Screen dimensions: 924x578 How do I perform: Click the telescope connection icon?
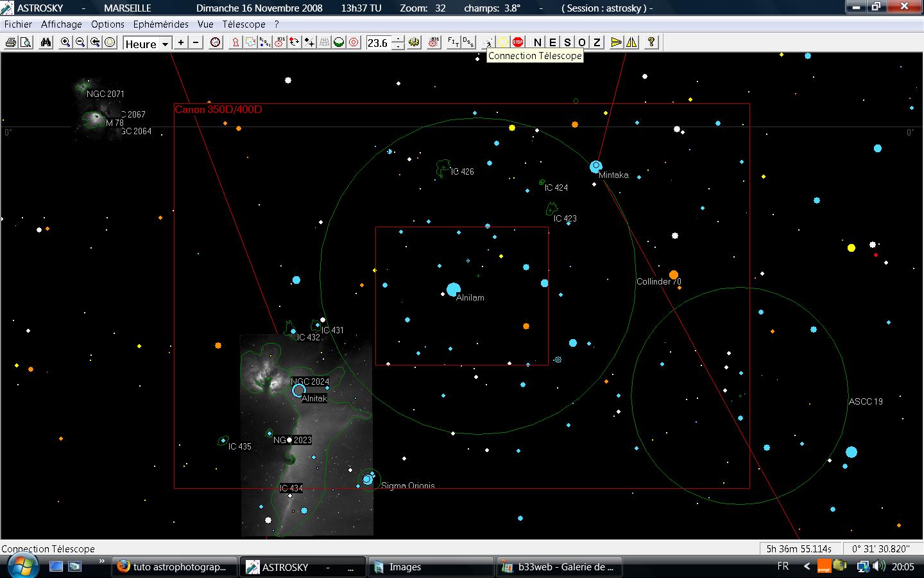point(488,42)
